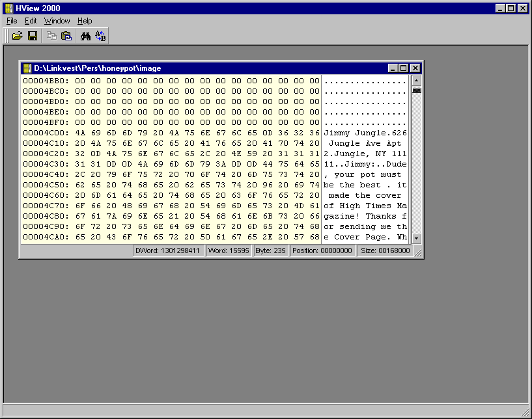Click the vertical scrollbar thumb

[417, 90]
